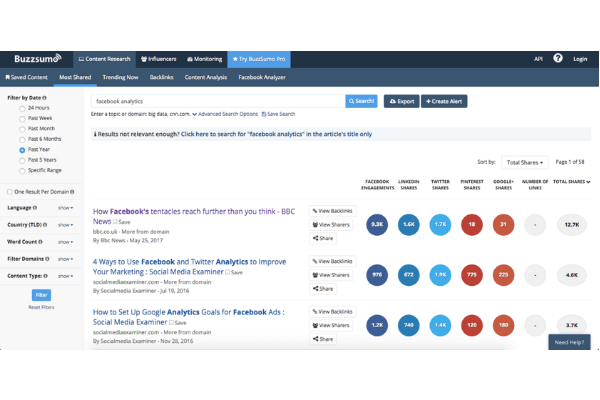Click Facebook engagements circle showing 1.2K
Image resolution: width=600 pixels, height=400 pixels.
pos(377,325)
